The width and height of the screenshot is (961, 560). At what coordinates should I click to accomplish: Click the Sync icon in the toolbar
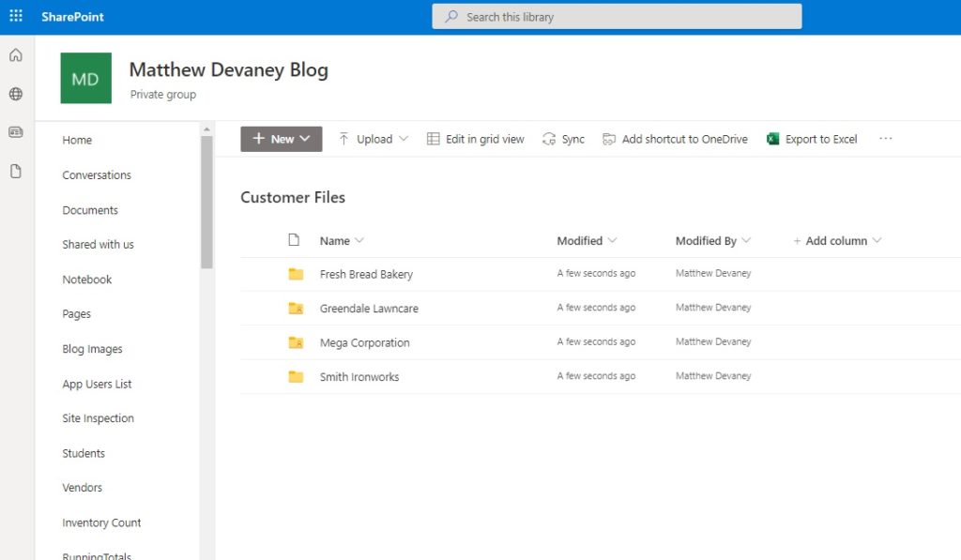pos(547,138)
